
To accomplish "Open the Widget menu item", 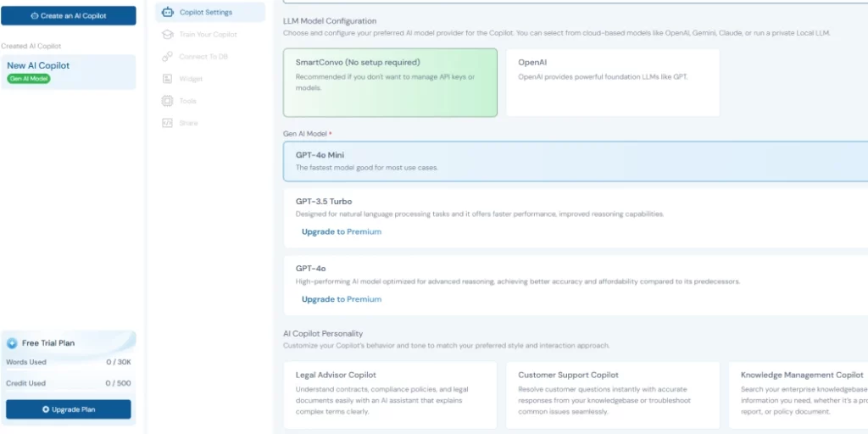I will click(x=210, y=79).
